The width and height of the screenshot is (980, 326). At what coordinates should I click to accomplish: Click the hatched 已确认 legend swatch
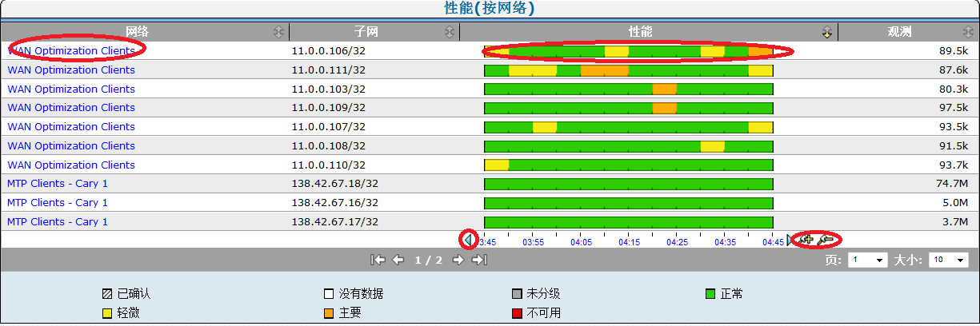click(x=107, y=294)
